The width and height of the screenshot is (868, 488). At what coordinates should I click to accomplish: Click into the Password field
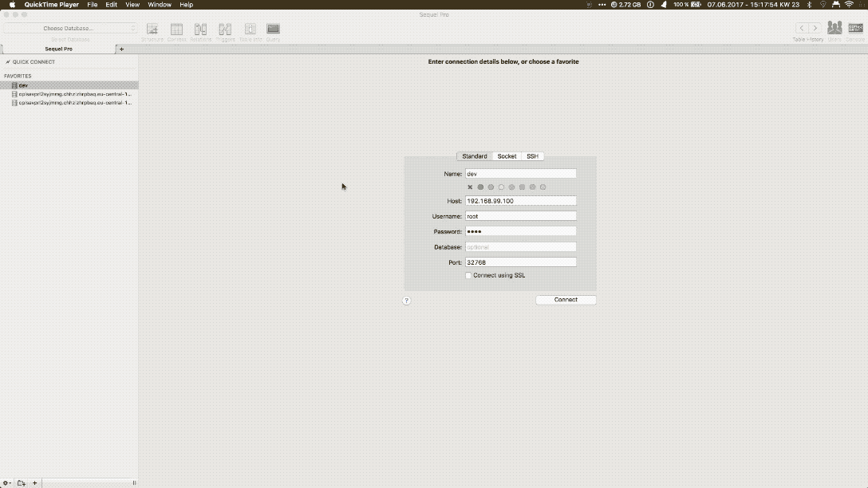click(520, 232)
